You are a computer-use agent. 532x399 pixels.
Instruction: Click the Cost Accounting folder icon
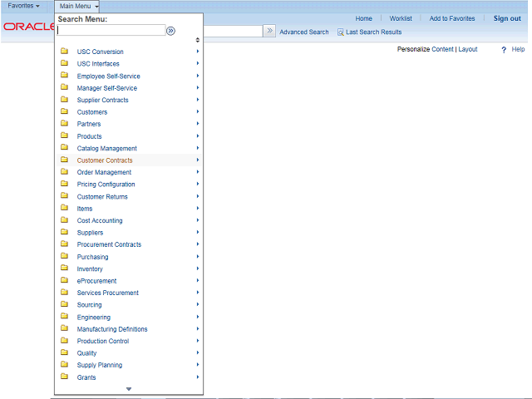click(x=64, y=219)
